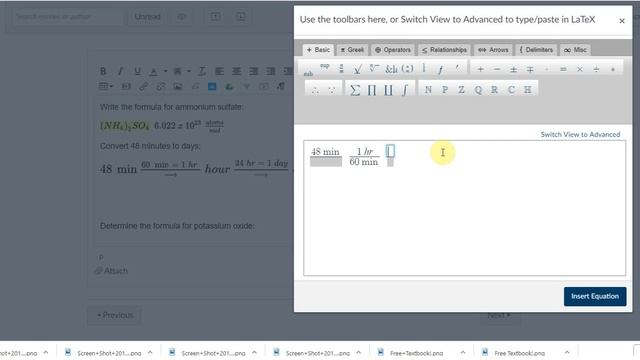The width and height of the screenshot is (640, 360).
Task: Toggle Bold in the background editor
Action: [x=103, y=71]
